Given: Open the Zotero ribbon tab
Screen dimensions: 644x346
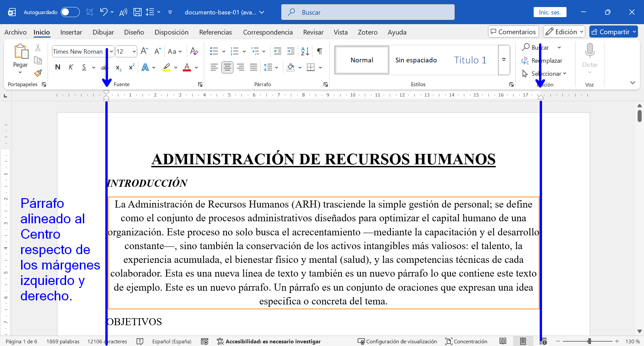Looking at the screenshot, I should (368, 32).
